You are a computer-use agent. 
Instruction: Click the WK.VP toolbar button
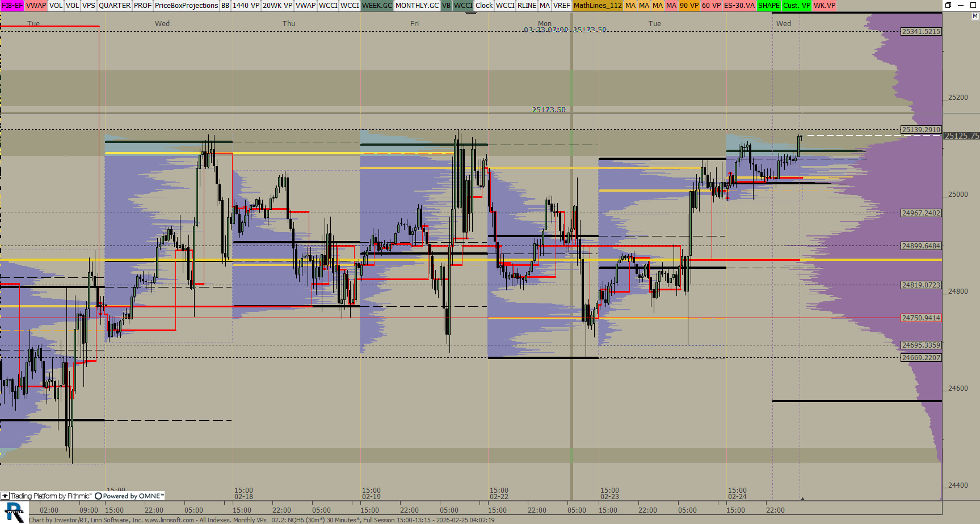[x=824, y=5]
